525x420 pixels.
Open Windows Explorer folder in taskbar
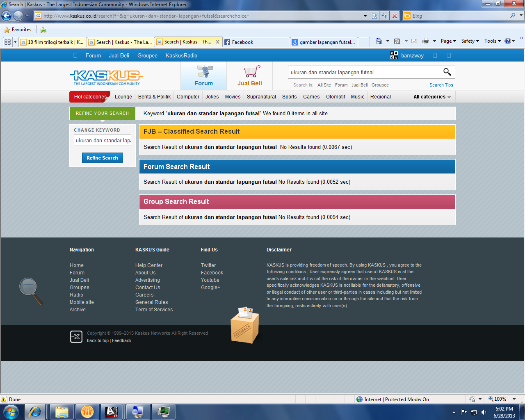click(62, 411)
